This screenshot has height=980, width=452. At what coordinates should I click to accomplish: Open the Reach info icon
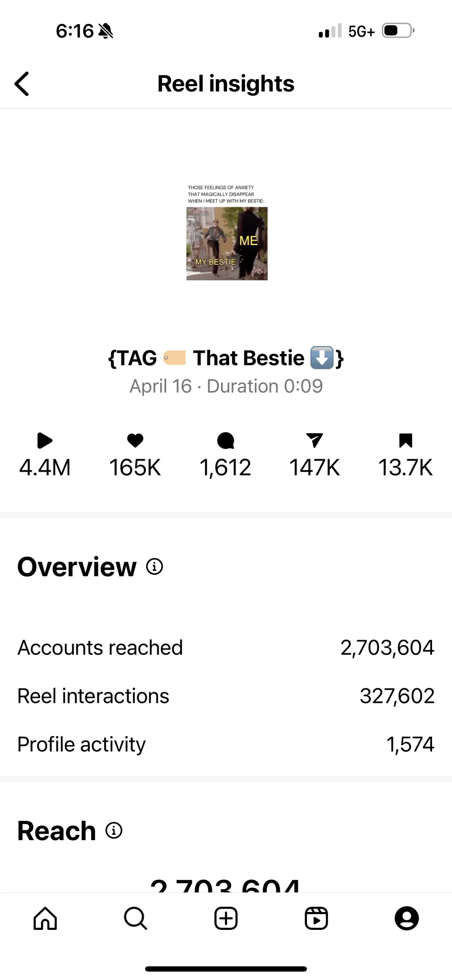pyautogui.click(x=114, y=830)
